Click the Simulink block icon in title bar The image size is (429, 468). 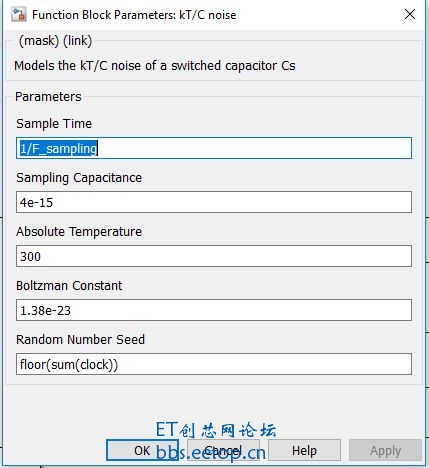19,15
